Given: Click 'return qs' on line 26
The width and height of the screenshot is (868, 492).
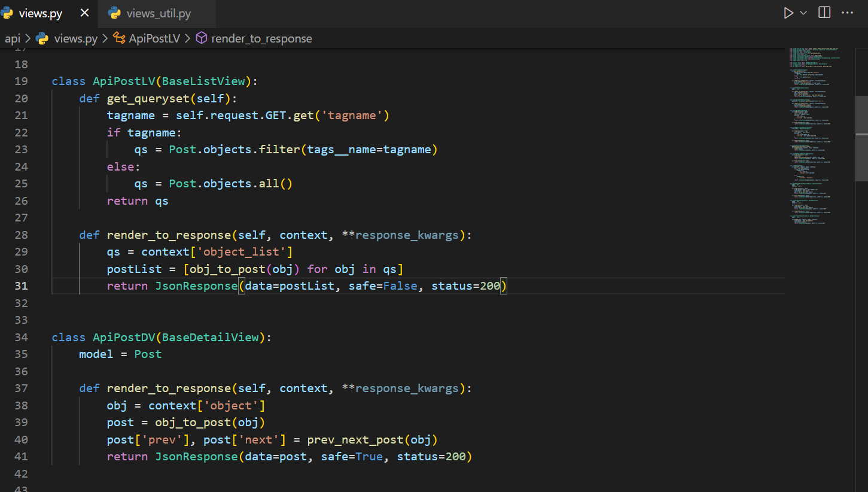Looking at the screenshot, I should [138, 201].
